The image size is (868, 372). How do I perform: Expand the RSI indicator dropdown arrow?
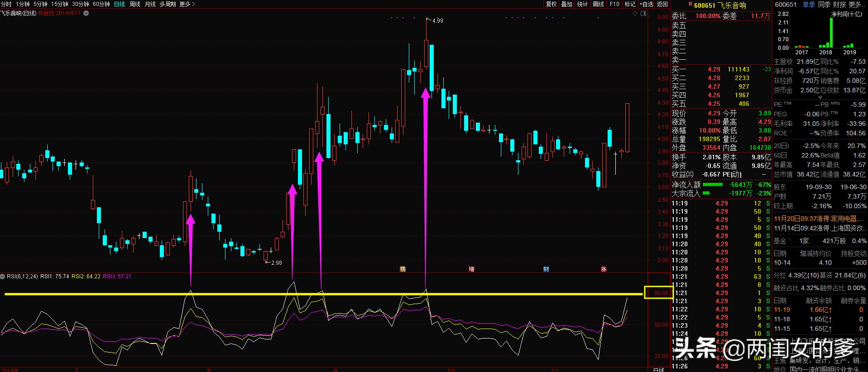3,276
